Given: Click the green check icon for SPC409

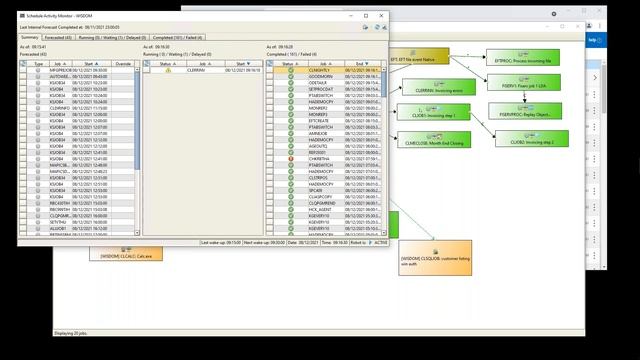Looking at the screenshot, I should click(x=291, y=191).
